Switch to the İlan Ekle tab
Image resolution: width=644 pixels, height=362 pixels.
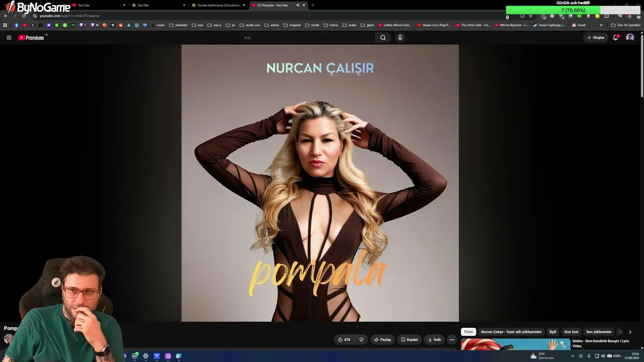coord(158,5)
